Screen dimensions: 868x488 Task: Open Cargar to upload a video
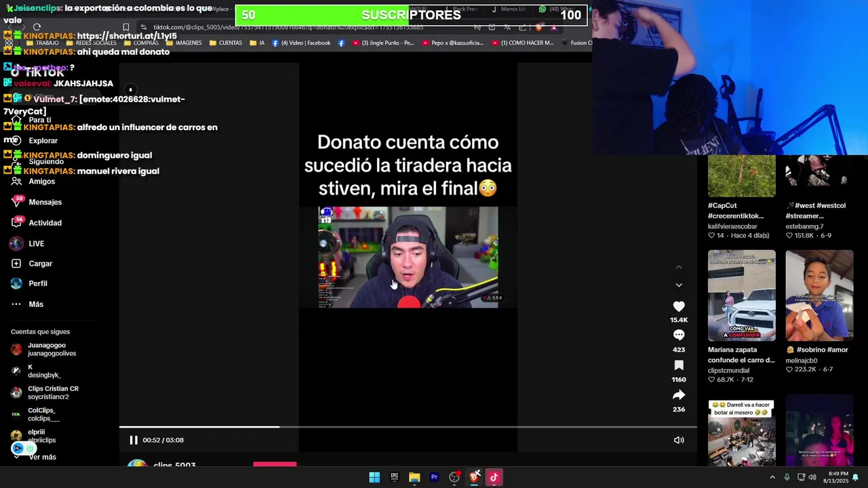[41, 264]
